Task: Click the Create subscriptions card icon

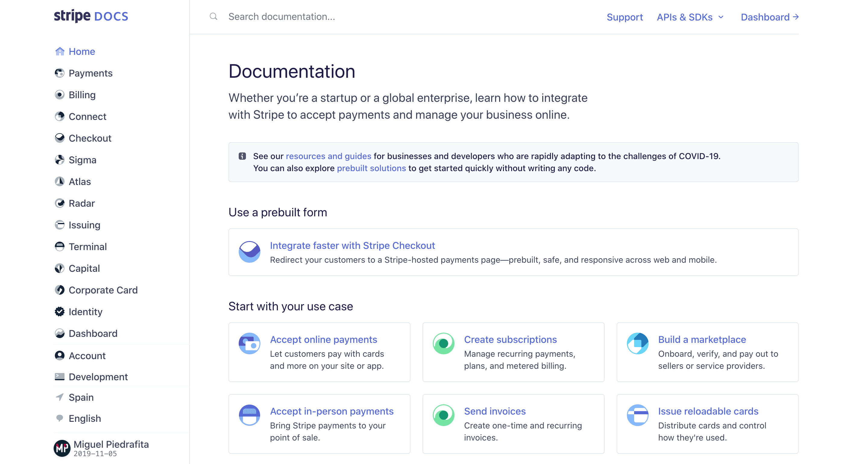Action: pyautogui.click(x=443, y=344)
